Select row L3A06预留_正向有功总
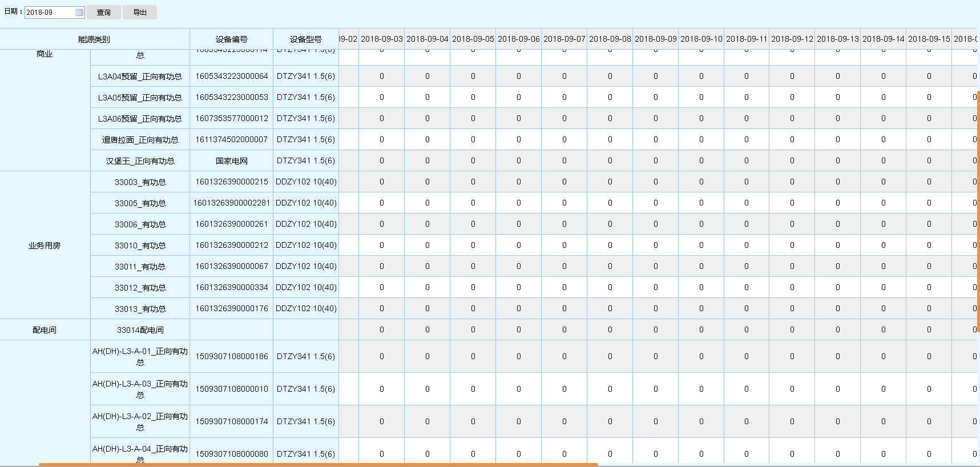This screenshot has width=980, height=467. click(x=140, y=119)
